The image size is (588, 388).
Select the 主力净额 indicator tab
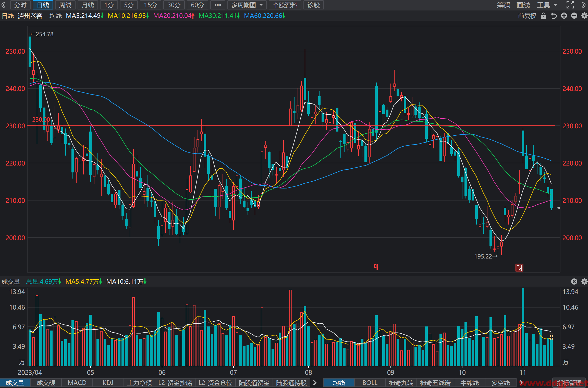[139, 383]
